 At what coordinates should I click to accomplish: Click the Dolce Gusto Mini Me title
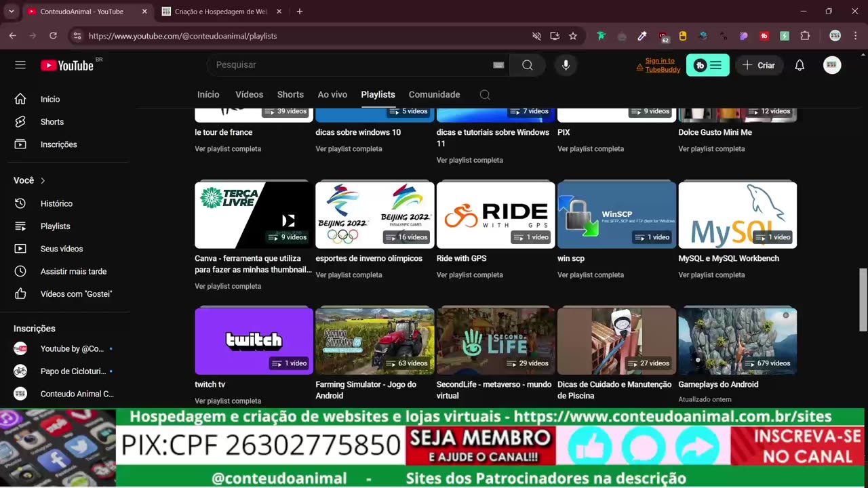coord(715,132)
